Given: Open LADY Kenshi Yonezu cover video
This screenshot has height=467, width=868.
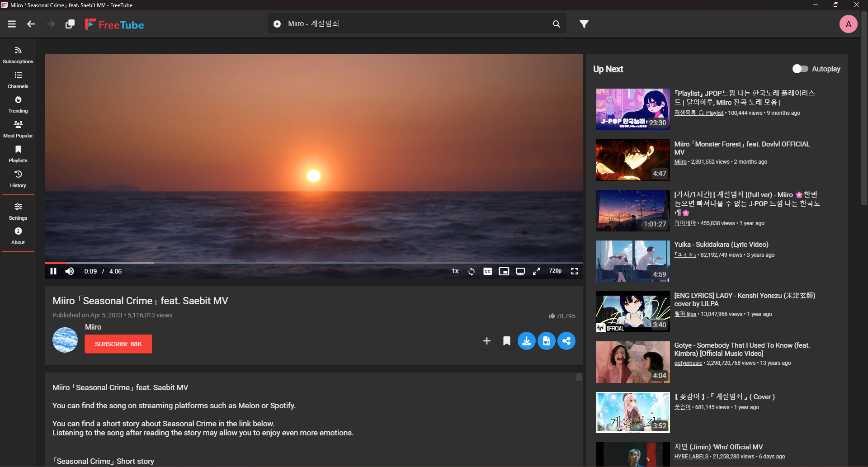Looking at the screenshot, I should click(x=745, y=300).
